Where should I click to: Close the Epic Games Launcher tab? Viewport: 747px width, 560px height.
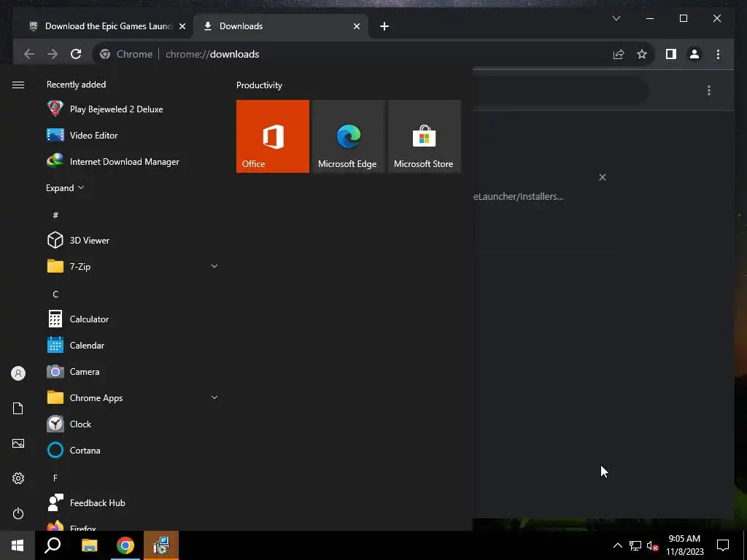pos(182,26)
